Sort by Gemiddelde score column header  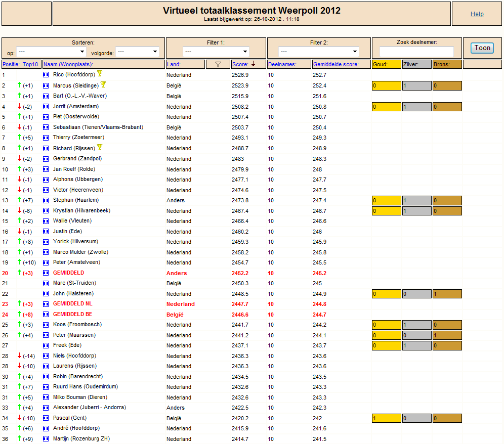coord(336,64)
